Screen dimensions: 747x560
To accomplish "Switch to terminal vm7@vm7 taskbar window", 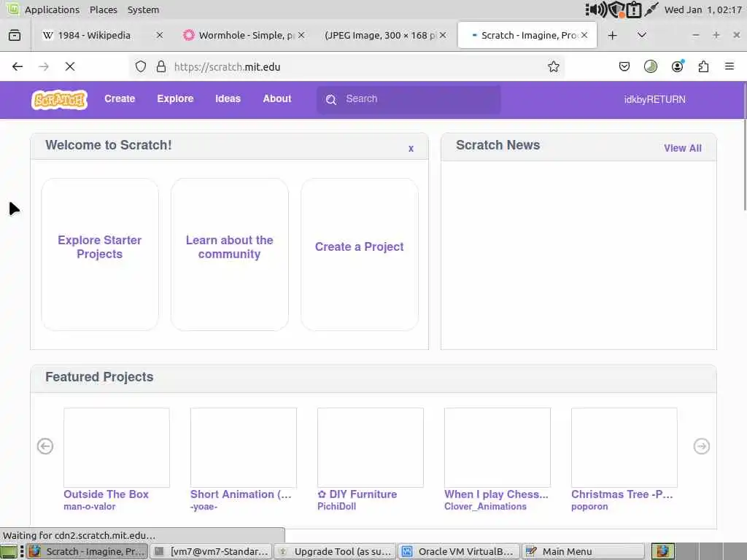I will (x=211, y=551).
